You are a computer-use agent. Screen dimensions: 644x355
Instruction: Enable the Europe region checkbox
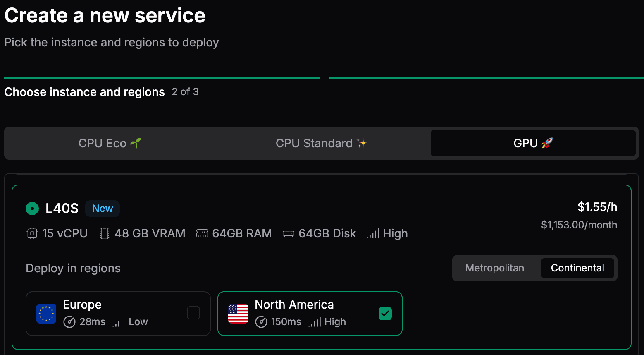pyautogui.click(x=193, y=313)
